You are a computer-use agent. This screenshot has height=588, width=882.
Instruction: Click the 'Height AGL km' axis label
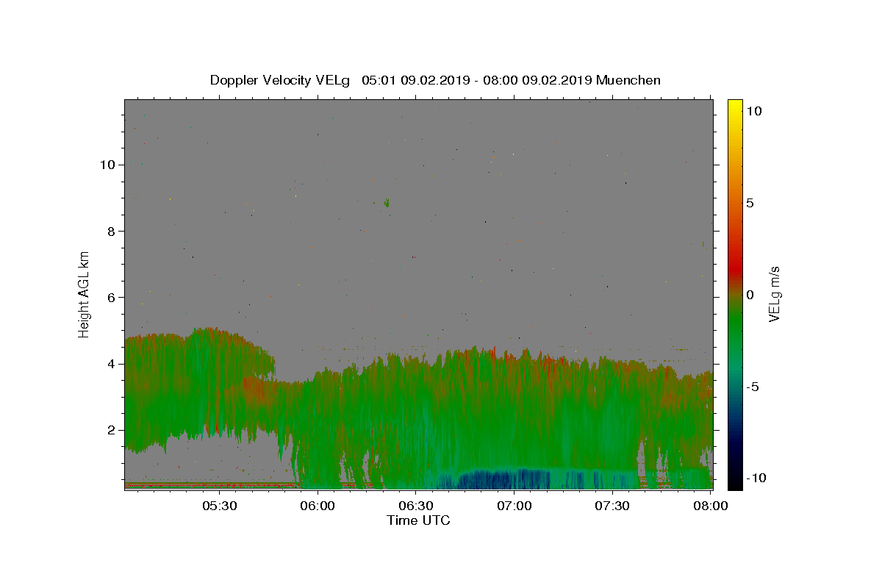[85, 293]
